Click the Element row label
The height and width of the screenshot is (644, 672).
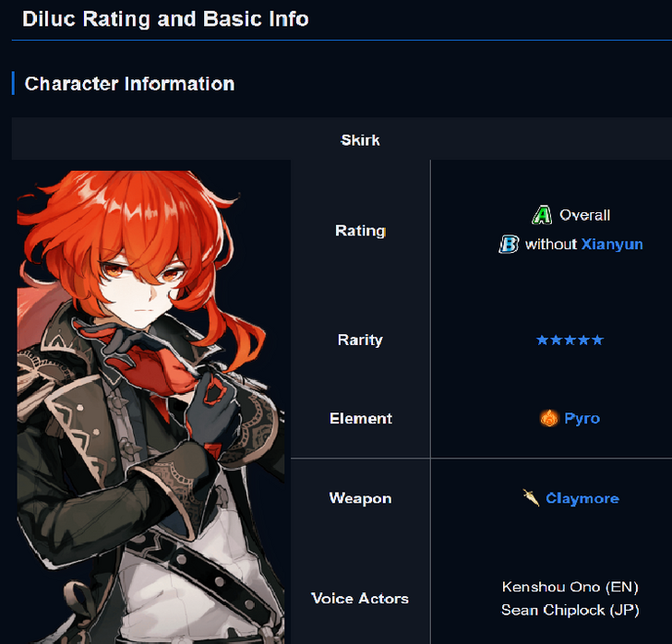coord(360,418)
